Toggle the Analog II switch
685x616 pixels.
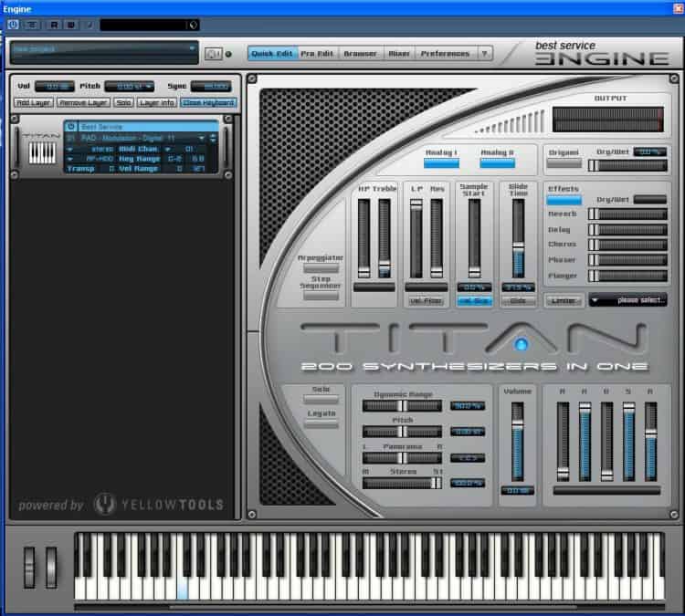point(497,163)
